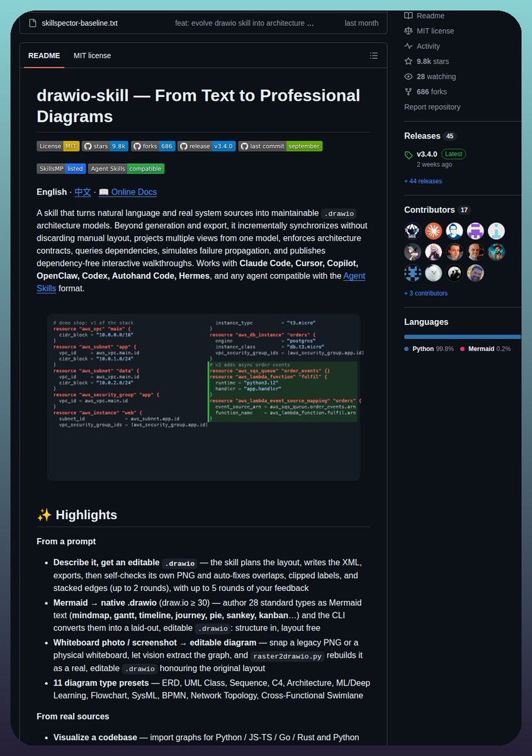Click the file icon beside skillspector-baseline.txt
This screenshot has width=532, height=756.
click(x=33, y=23)
